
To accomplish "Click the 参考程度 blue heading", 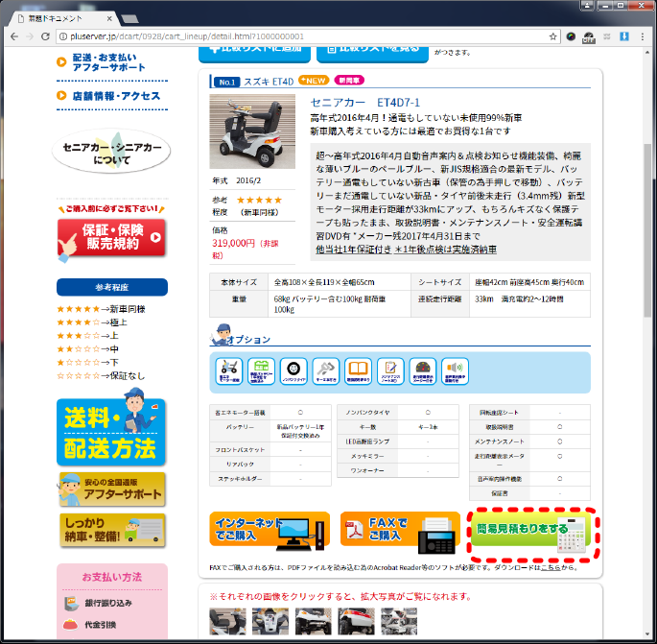I will [x=112, y=287].
